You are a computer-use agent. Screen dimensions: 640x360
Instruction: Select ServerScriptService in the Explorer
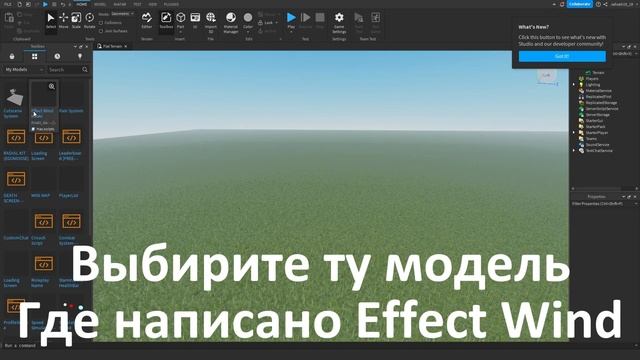[x=602, y=109]
